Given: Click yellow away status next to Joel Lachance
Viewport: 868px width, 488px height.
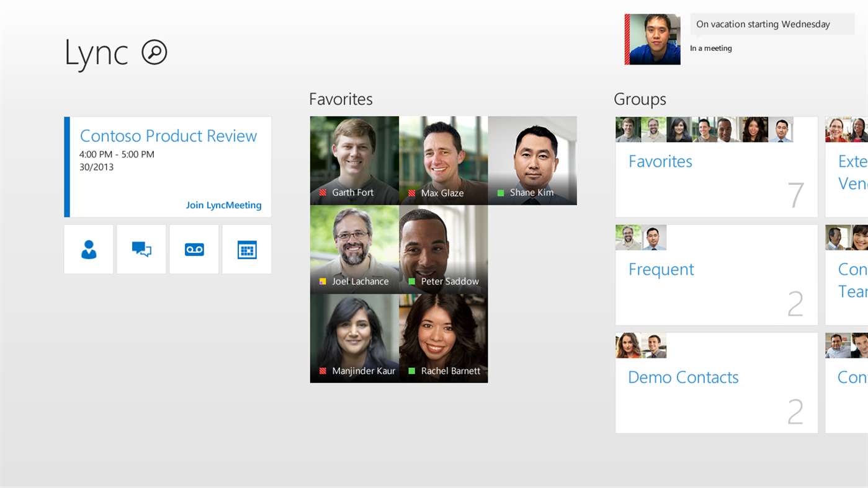Looking at the screenshot, I should point(323,282).
